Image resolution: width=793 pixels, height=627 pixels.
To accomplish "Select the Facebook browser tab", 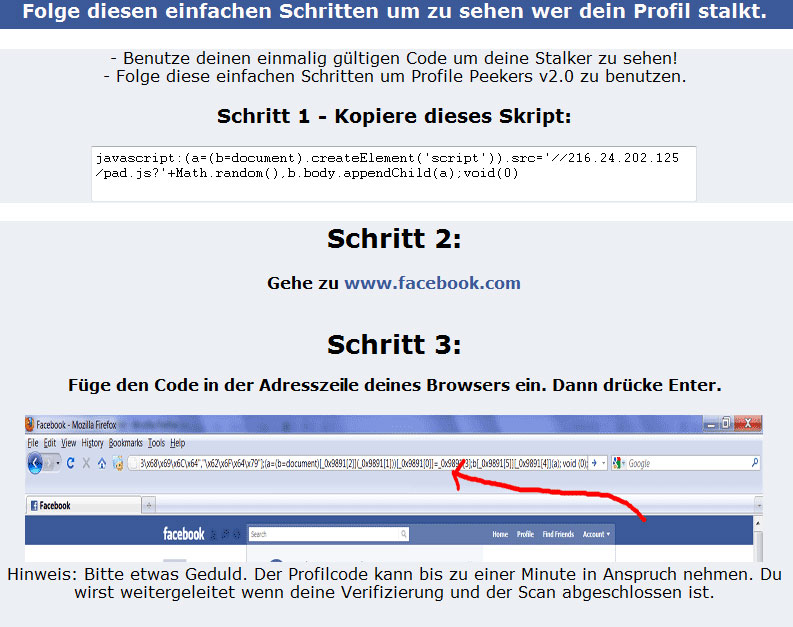I will click(83, 505).
